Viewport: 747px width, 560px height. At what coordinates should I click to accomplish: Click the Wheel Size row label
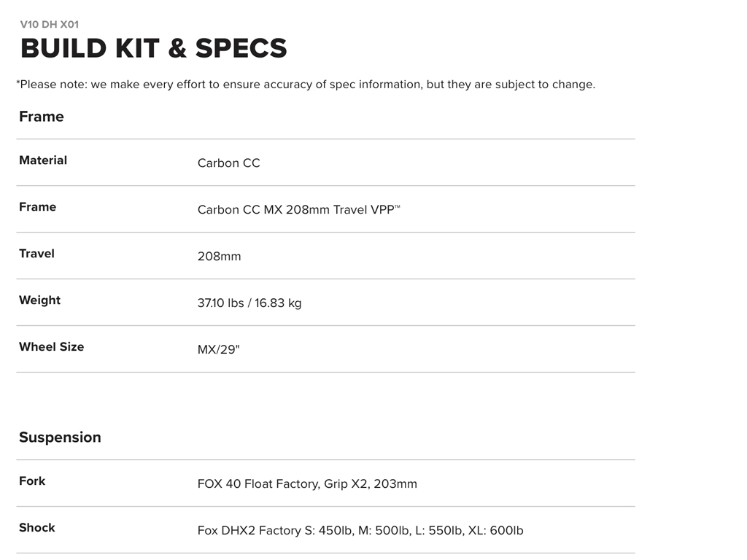51,347
